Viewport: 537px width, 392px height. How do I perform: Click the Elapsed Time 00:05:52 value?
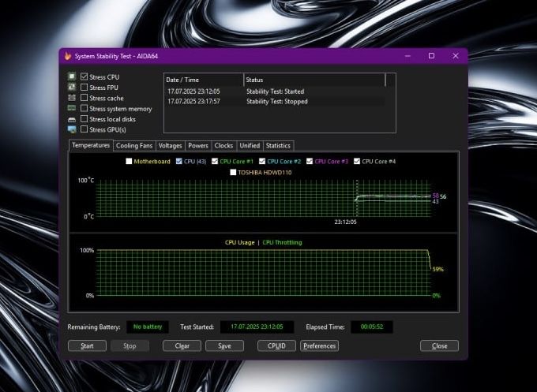[x=372, y=327]
